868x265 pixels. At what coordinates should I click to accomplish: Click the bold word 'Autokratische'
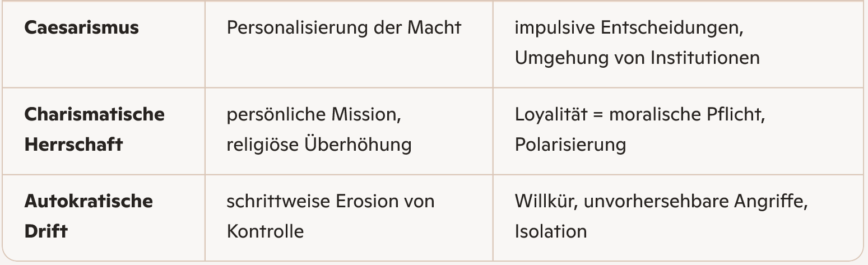89,201
